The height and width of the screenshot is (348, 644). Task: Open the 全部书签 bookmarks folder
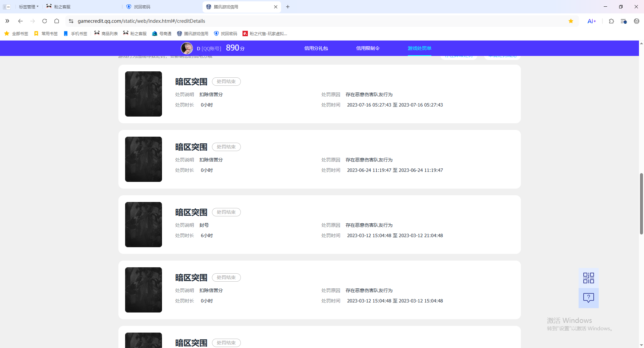(16, 33)
